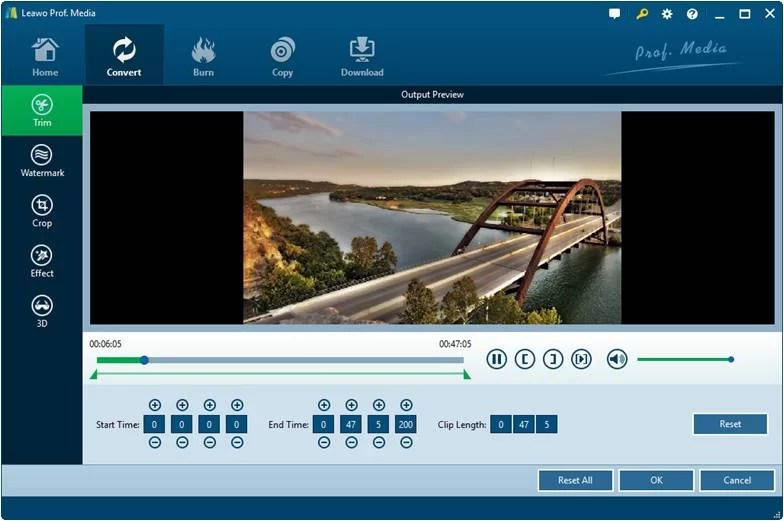784x521 pixels.
Task: Pause the video preview
Action: [x=496, y=359]
